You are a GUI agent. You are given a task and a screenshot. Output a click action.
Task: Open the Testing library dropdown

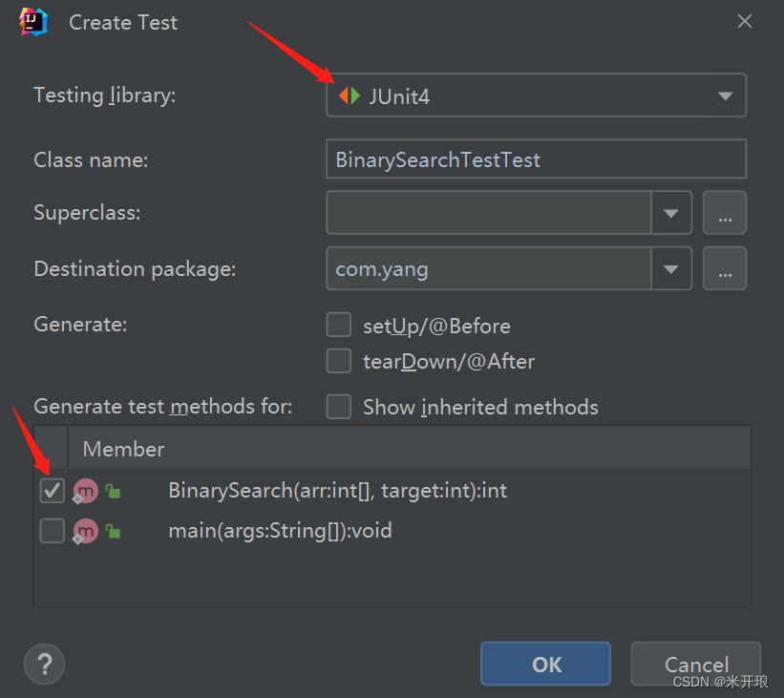(x=536, y=95)
